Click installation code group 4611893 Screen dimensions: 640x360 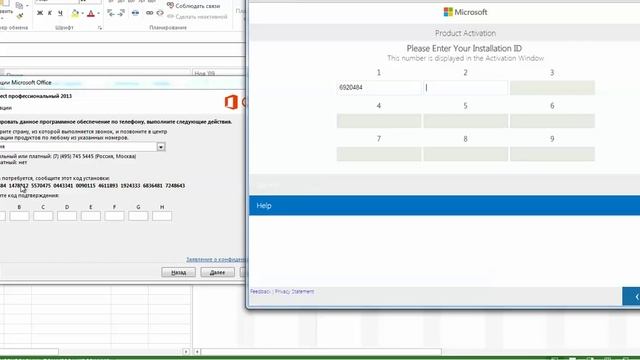(x=108, y=186)
